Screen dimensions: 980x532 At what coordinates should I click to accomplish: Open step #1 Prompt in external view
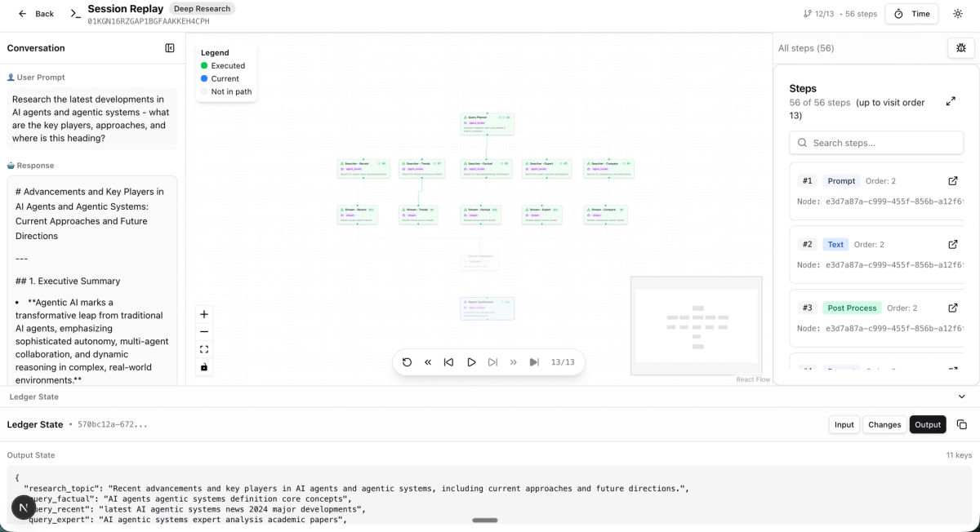coord(952,181)
